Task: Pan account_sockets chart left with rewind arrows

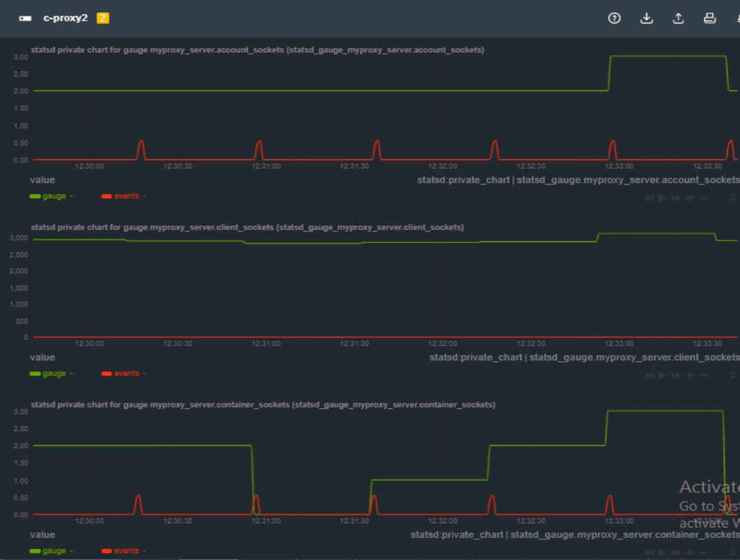Action: coord(649,198)
